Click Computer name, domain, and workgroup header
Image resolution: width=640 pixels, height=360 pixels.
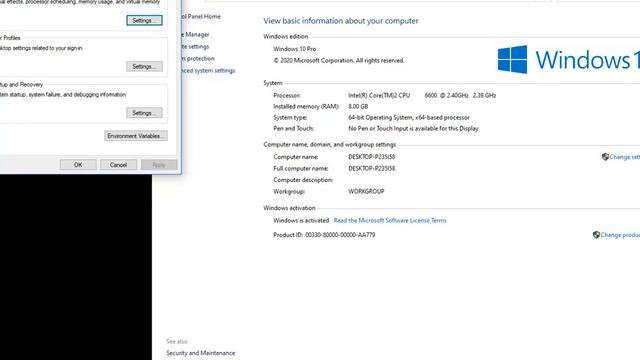[330, 144]
